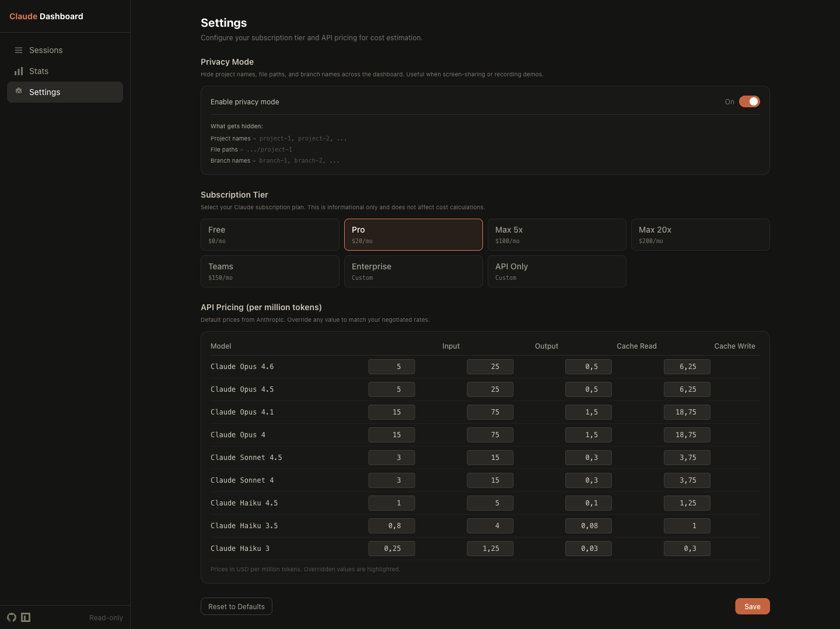
Task: Click the Settings gear icon
Action: 19,92
